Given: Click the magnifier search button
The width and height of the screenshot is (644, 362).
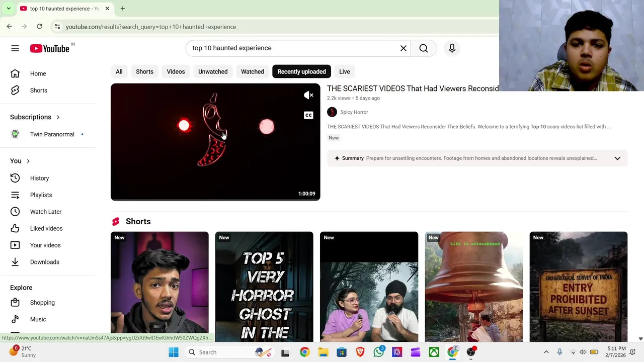Looking at the screenshot, I should click(x=424, y=48).
